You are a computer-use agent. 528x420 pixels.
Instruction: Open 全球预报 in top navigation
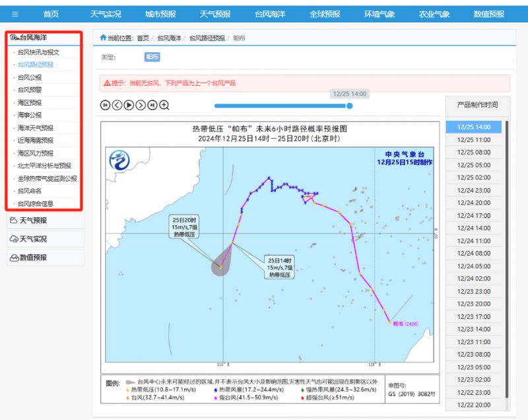tap(325, 14)
